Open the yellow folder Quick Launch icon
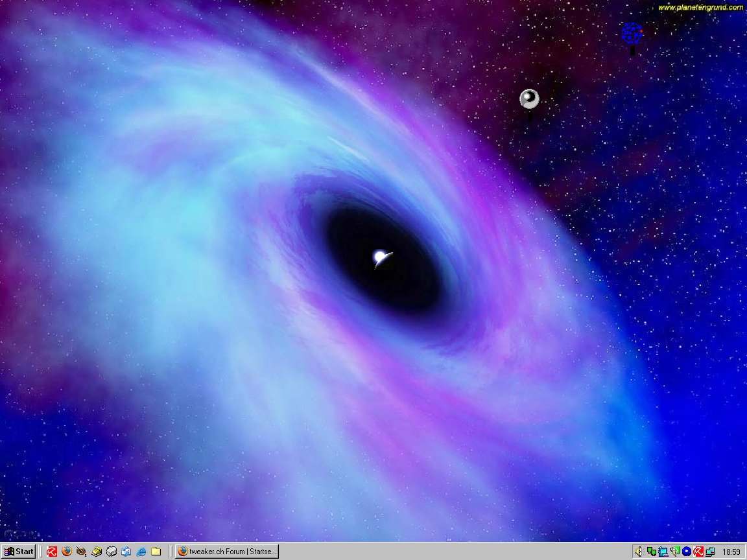 (156, 552)
